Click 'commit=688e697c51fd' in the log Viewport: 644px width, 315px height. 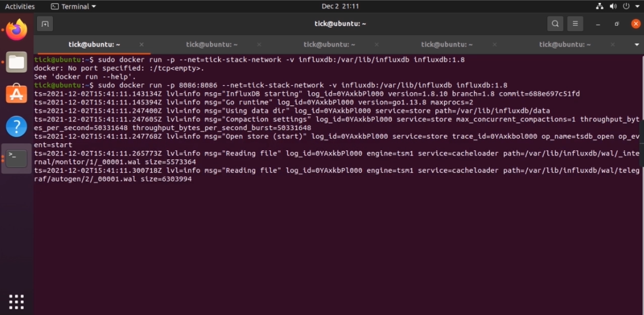(539, 94)
